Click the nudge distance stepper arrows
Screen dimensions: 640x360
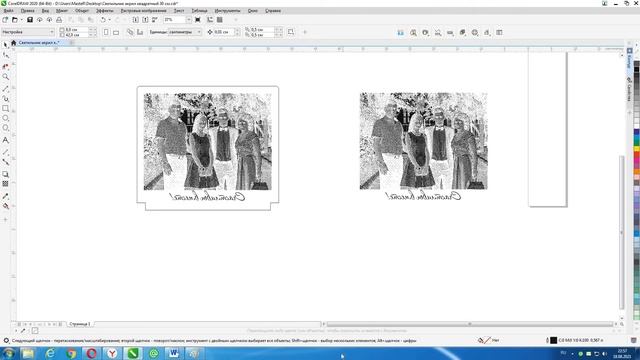pos(237,32)
